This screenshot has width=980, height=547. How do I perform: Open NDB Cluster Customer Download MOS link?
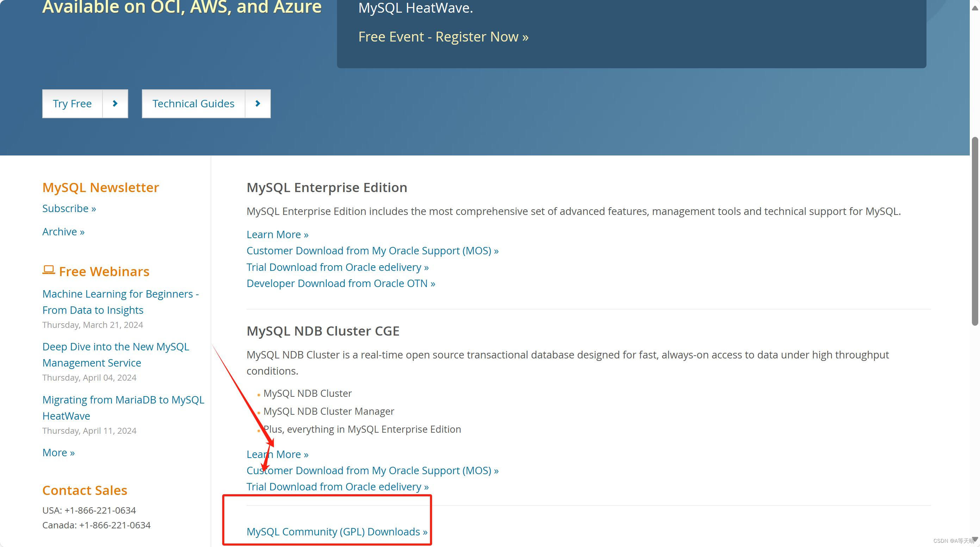point(372,471)
